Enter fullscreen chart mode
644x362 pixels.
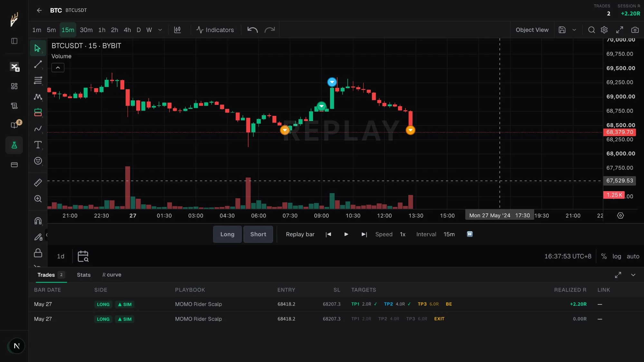[x=620, y=30]
